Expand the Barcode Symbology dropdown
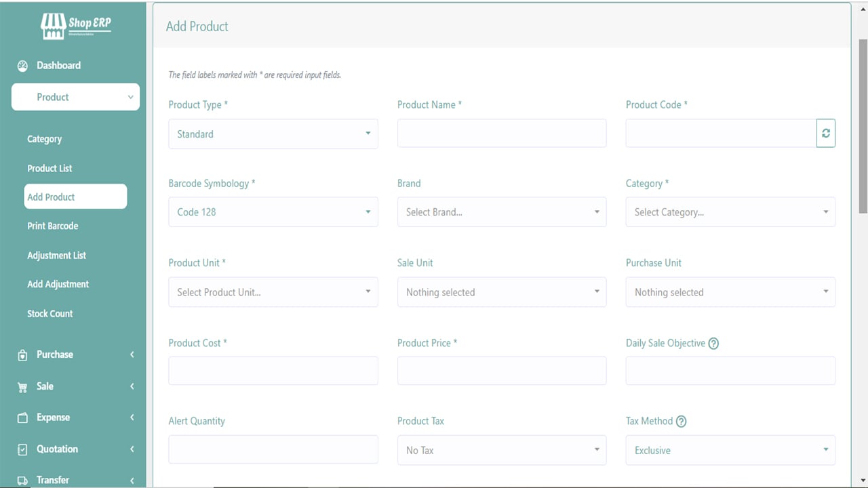 pyautogui.click(x=273, y=212)
